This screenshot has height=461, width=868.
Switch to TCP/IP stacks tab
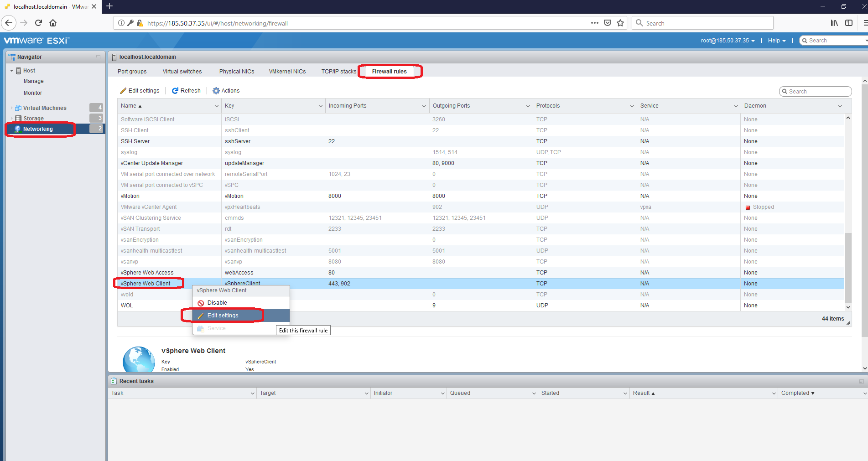pos(339,72)
